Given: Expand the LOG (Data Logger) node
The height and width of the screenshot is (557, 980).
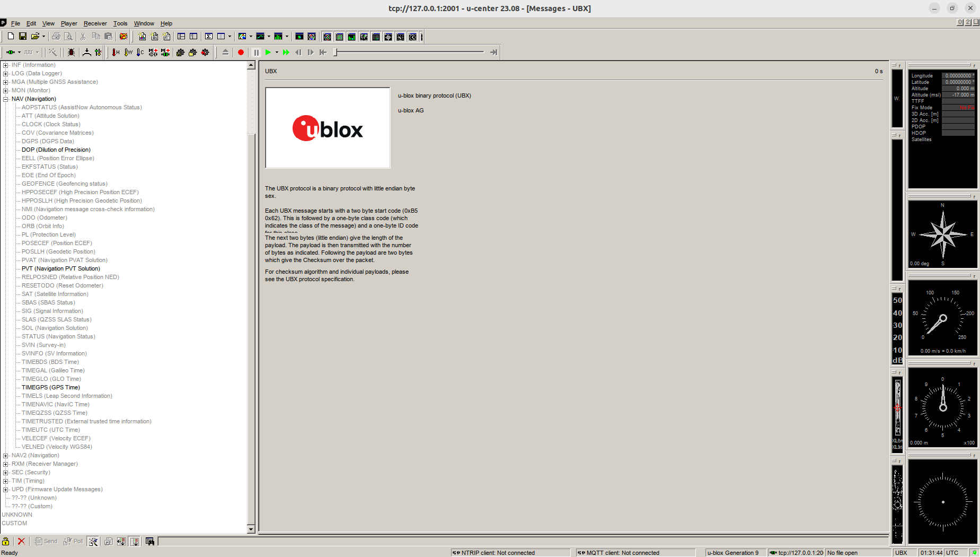Looking at the screenshot, I should point(5,73).
